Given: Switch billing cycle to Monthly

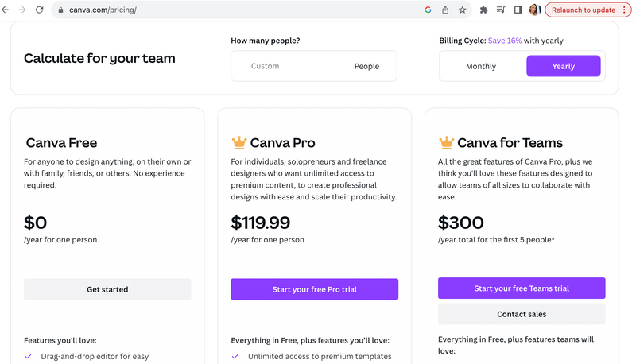Looking at the screenshot, I should pyautogui.click(x=481, y=66).
